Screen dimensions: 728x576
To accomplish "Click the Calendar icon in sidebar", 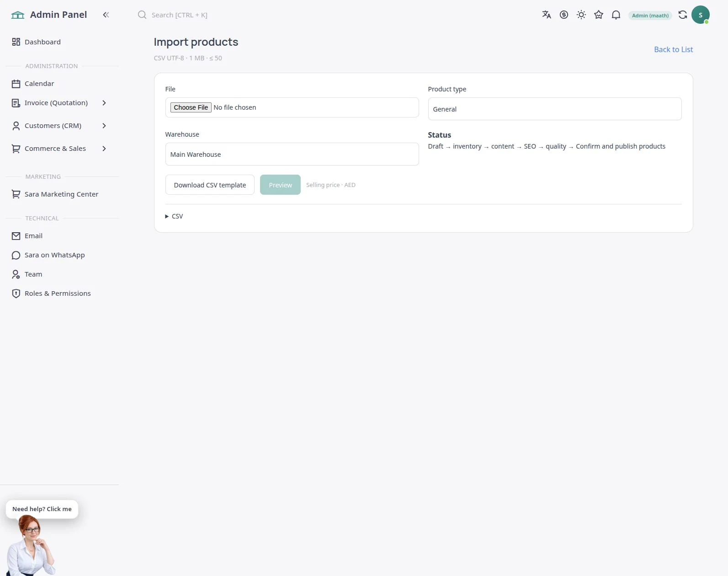I will click(16, 84).
